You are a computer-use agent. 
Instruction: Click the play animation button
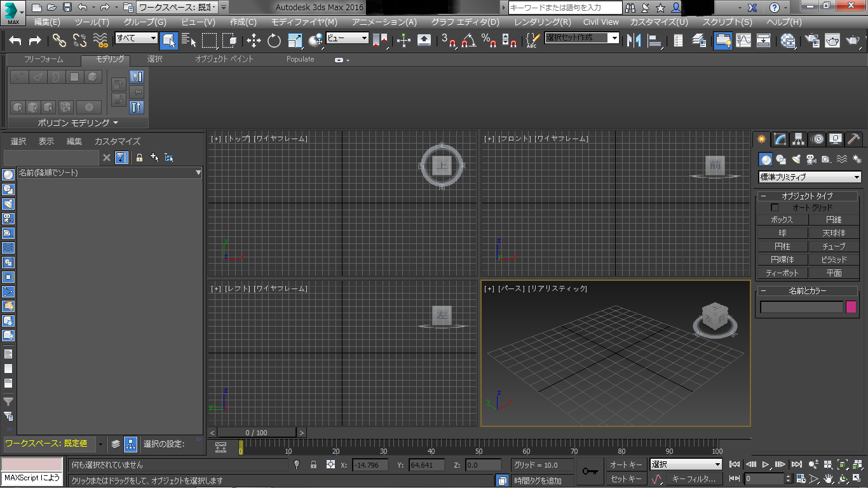pos(766,464)
